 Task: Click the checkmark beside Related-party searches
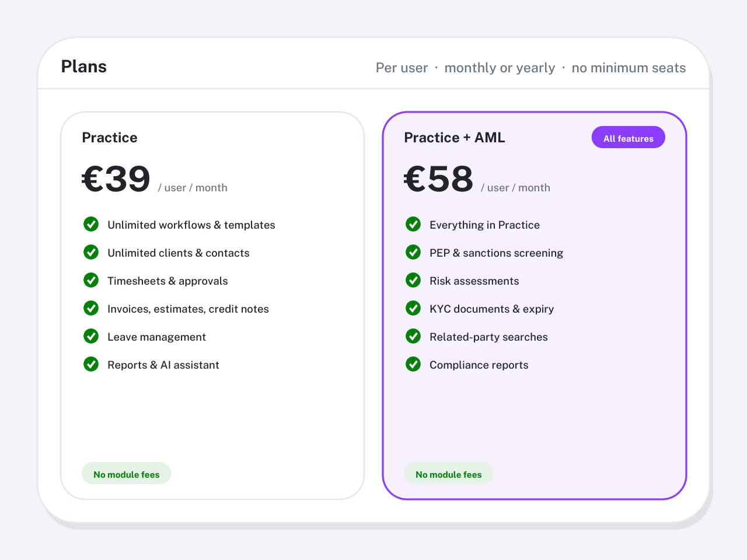[x=413, y=336]
